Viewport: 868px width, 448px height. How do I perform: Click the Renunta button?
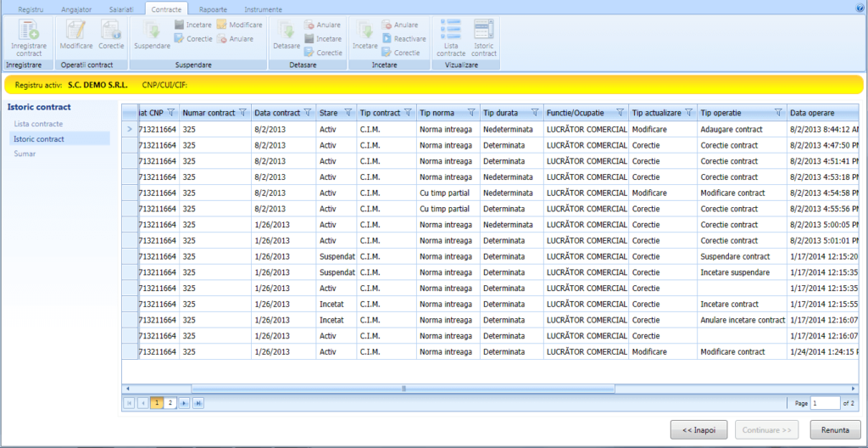tap(835, 429)
